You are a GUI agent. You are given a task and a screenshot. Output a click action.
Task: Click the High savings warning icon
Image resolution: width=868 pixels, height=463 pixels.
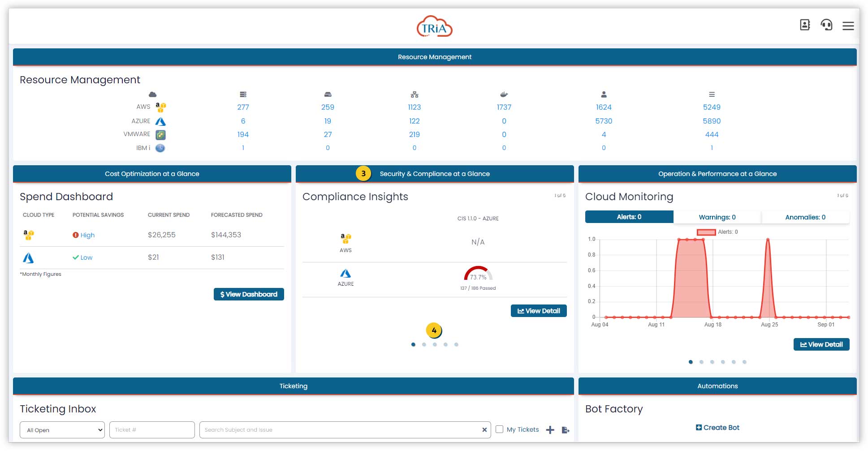[x=76, y=235]
